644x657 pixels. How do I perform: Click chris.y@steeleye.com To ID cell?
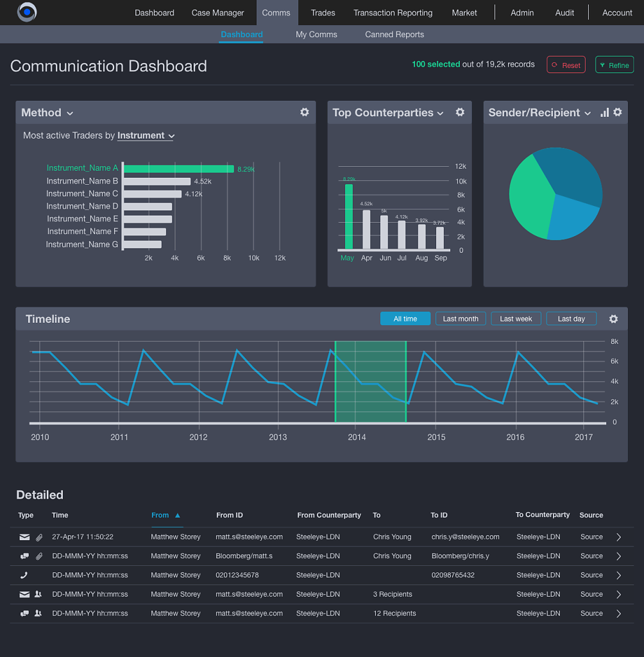pyautogui.click(x=465, y=537)
